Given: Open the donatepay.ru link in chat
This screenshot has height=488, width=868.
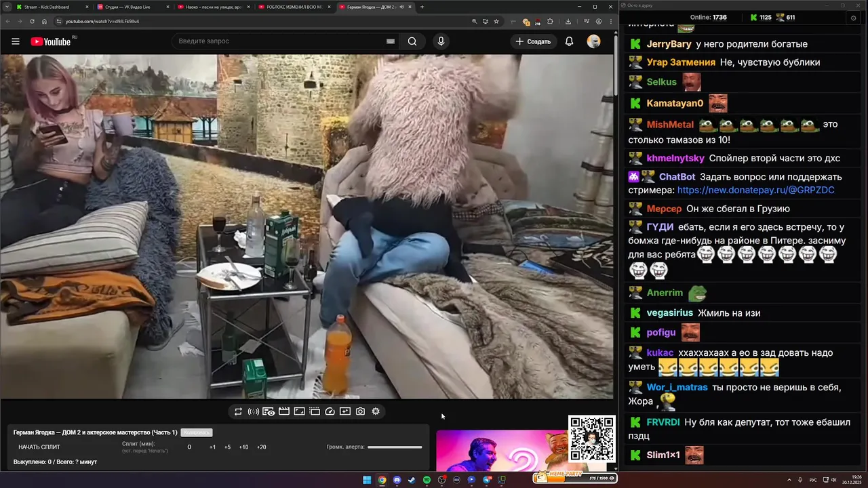Looking at the screenshot, I should 755,190.
